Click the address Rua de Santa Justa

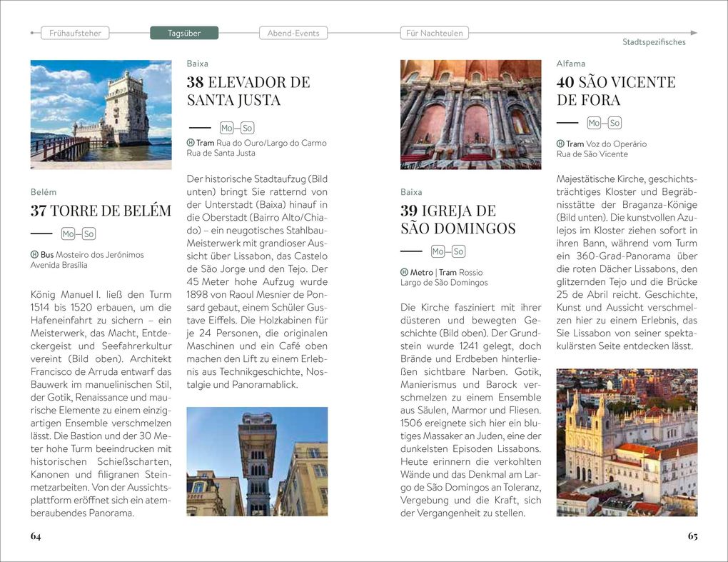point(221,153)
